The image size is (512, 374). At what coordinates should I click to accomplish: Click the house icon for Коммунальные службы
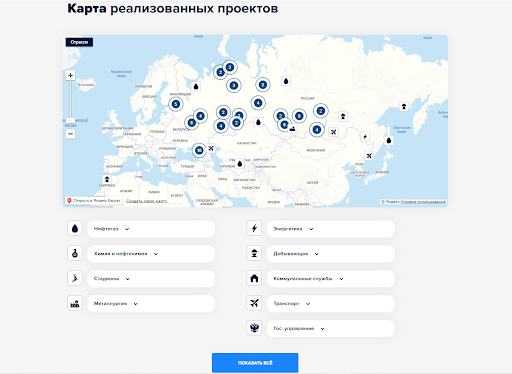tap(254, 278)
